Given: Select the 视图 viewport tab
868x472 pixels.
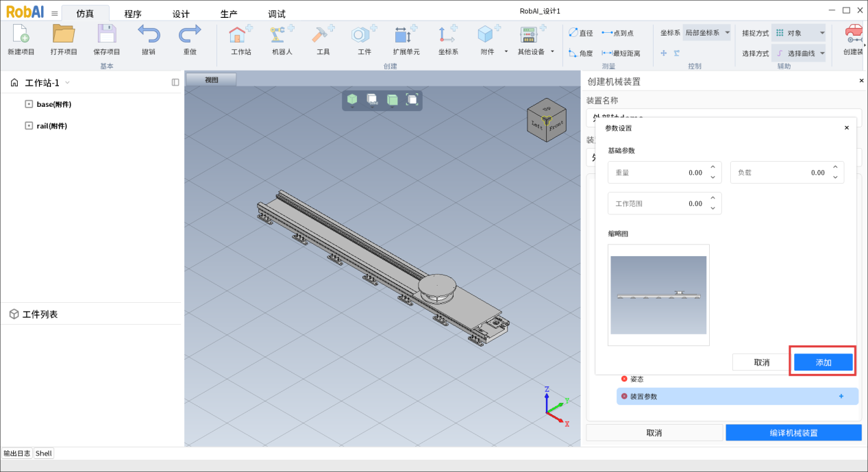Looking at the screenshot, I should coord(211,79).
